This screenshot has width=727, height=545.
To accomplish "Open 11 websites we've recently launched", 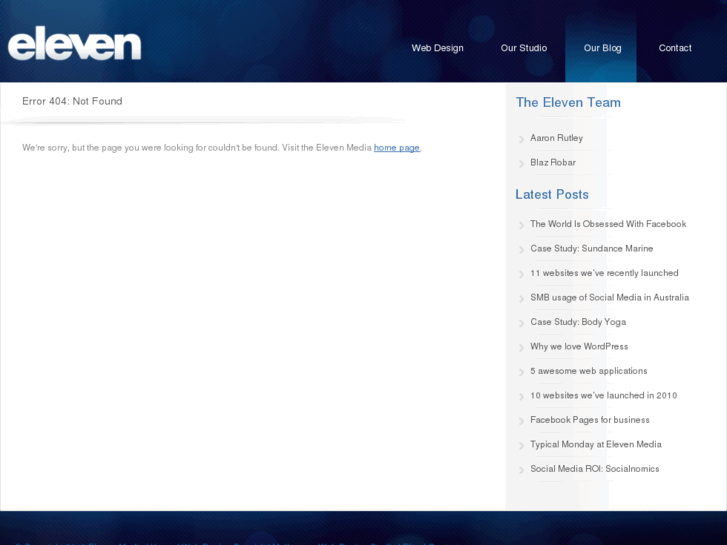I will [604, 273].
